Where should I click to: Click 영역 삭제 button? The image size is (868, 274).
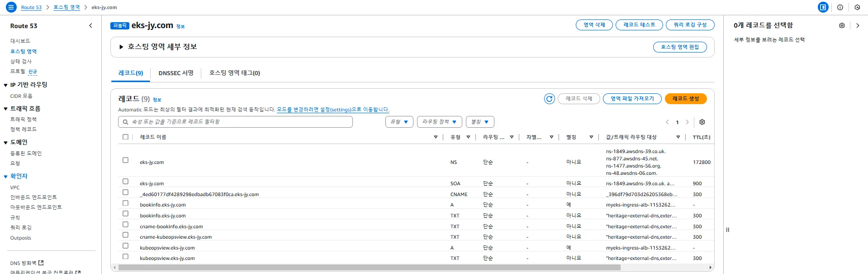coord(594,25)
